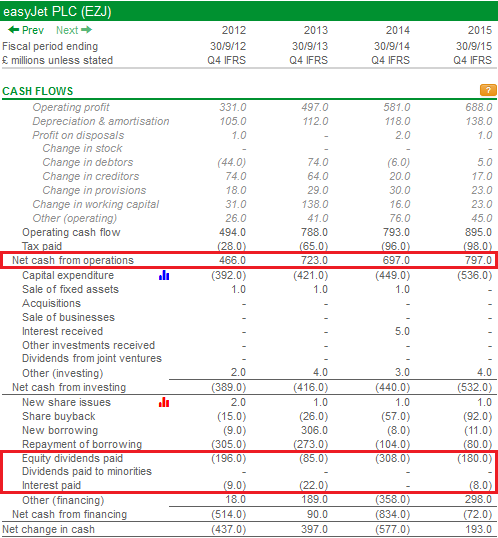This screenshot has height=538, width=498.
Task: Select the Interest paid label
Action: (51, 486)
